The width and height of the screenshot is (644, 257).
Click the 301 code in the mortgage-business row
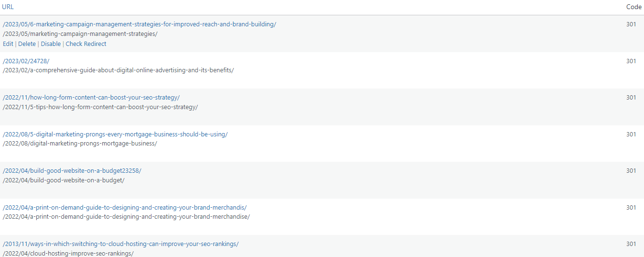[x=631, y=134]
